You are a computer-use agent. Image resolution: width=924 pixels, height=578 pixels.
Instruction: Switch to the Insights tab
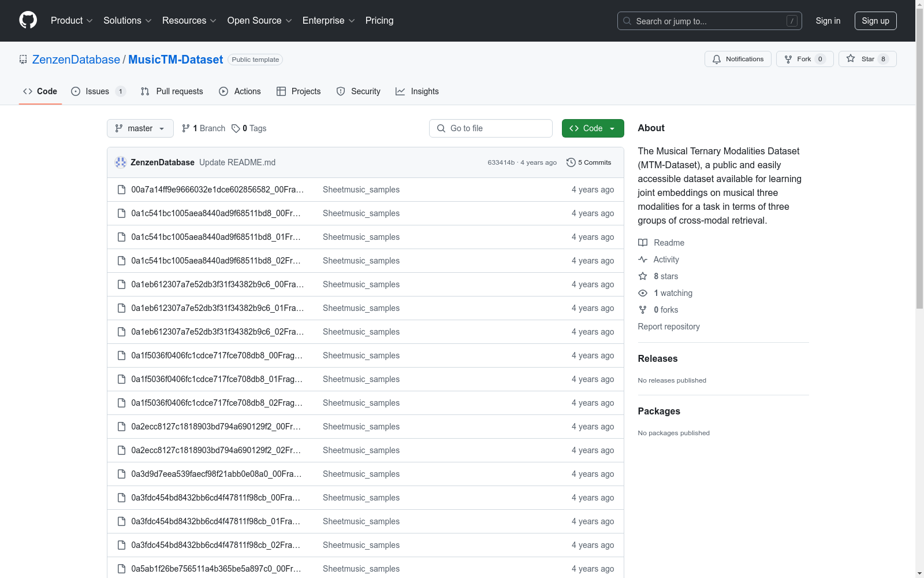[x=417, y=91]
